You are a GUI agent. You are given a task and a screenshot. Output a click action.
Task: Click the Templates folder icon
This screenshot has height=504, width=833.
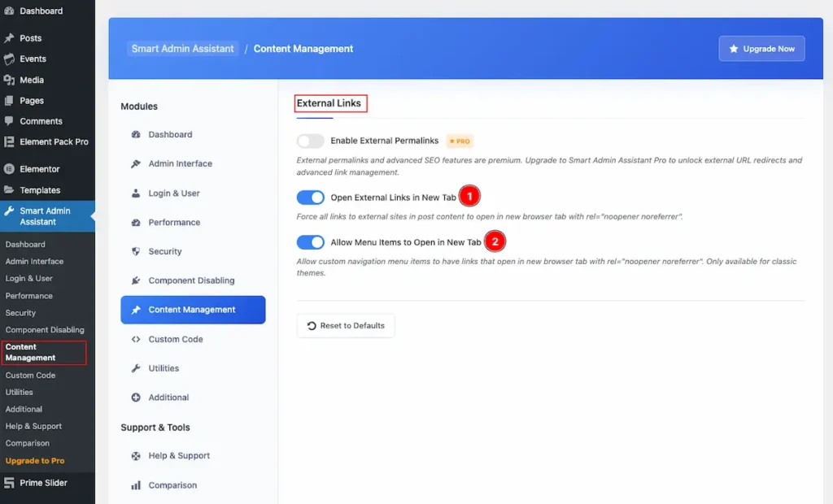(8, 189)
